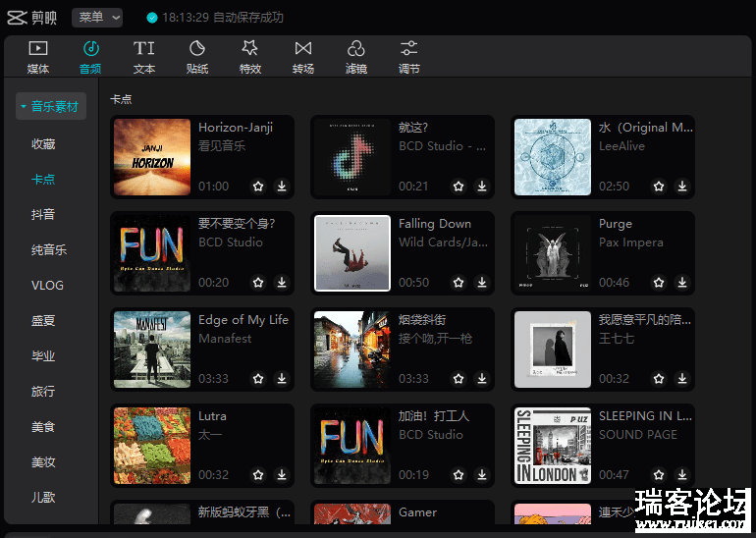Favorite the 我愿意平凡的陪 track by 王七七
756x538 pixels.
pos(659,378)
